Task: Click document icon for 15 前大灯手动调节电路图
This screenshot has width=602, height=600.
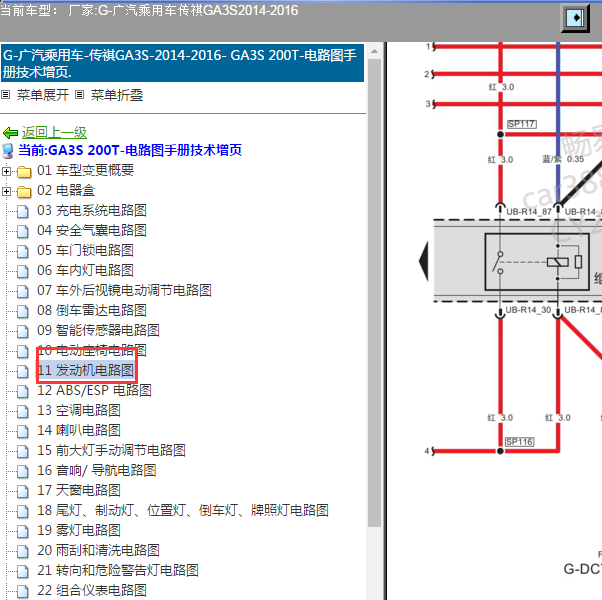Action: pos(23,451)
